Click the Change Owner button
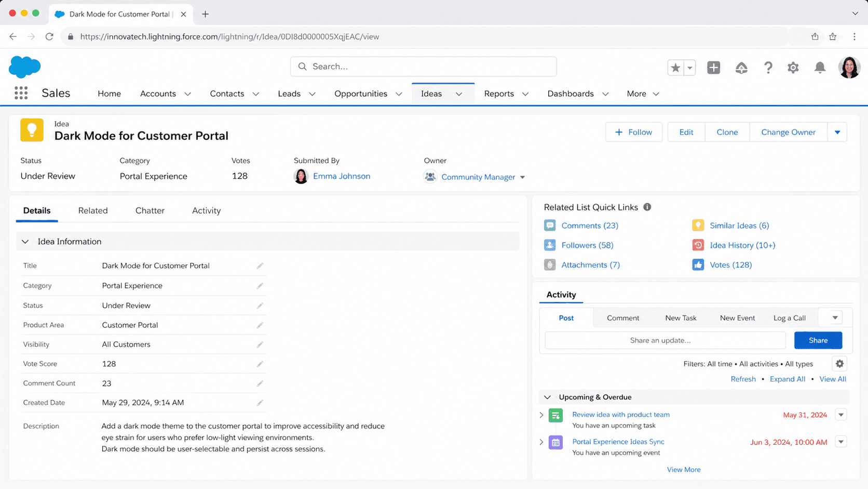This screenshot has width=868, height=489. pos(788,132)
